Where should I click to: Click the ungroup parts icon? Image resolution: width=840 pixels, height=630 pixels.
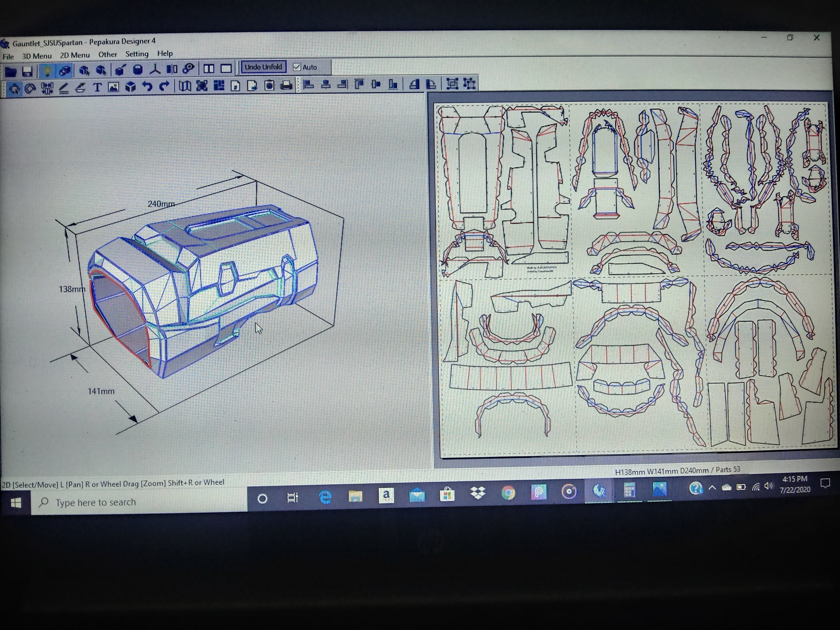pyautogui.click(x=469, y=83)
